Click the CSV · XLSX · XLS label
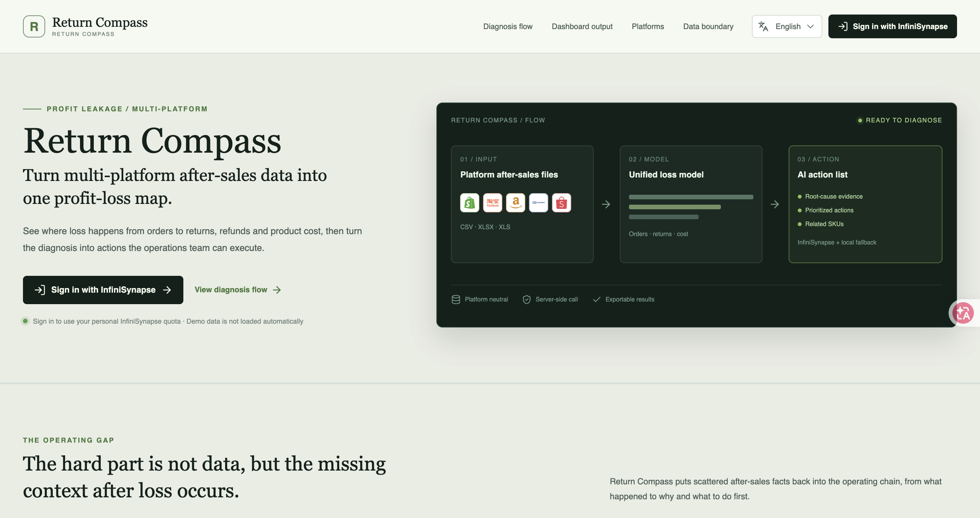980x518 pixels. click(485, 227)
